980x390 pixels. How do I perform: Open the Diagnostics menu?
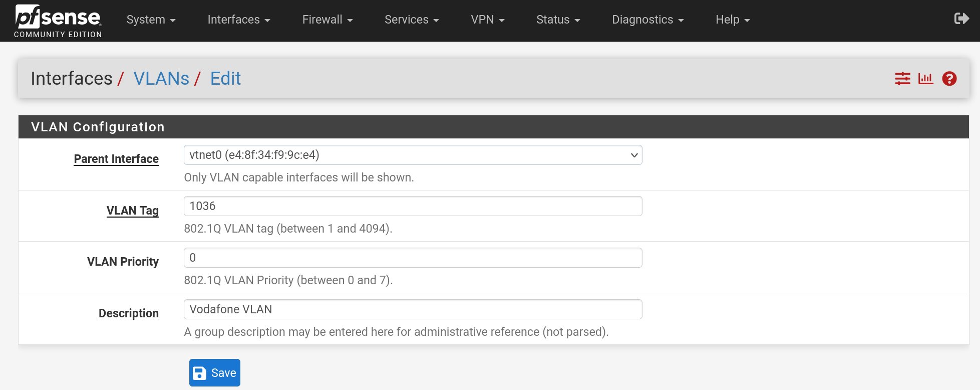pyautogui.click(x=647, y=20)
